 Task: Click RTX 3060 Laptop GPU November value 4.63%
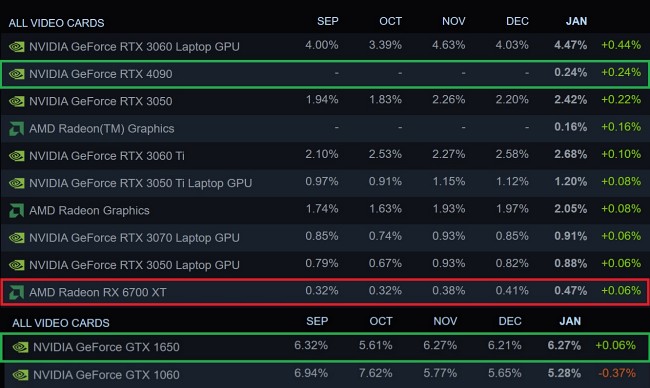[449, 45]
